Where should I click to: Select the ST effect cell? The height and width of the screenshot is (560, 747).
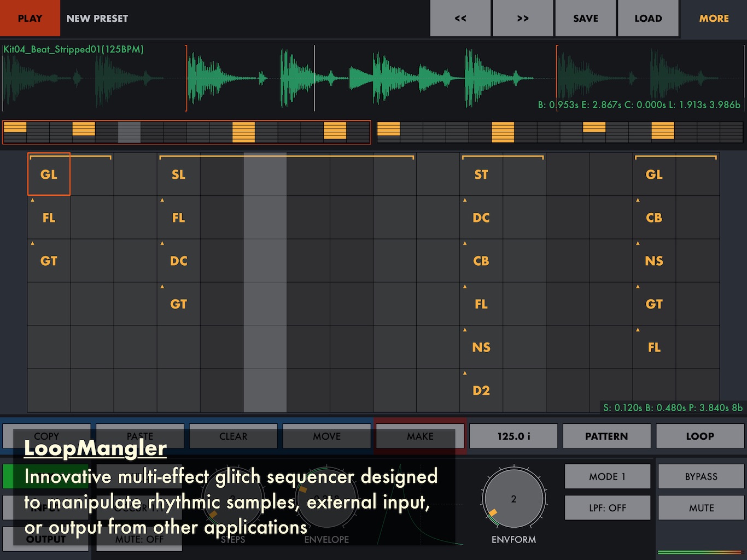pos(481,174)
